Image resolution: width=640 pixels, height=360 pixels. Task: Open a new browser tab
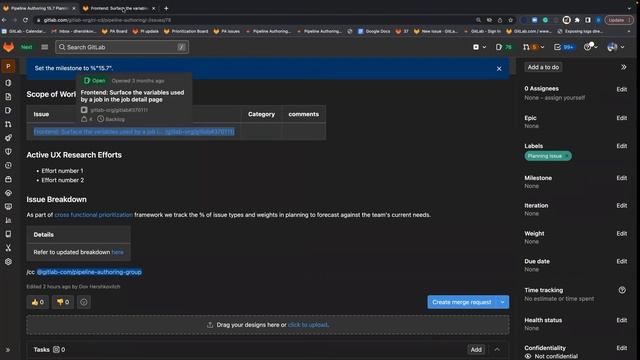point(166,8)
